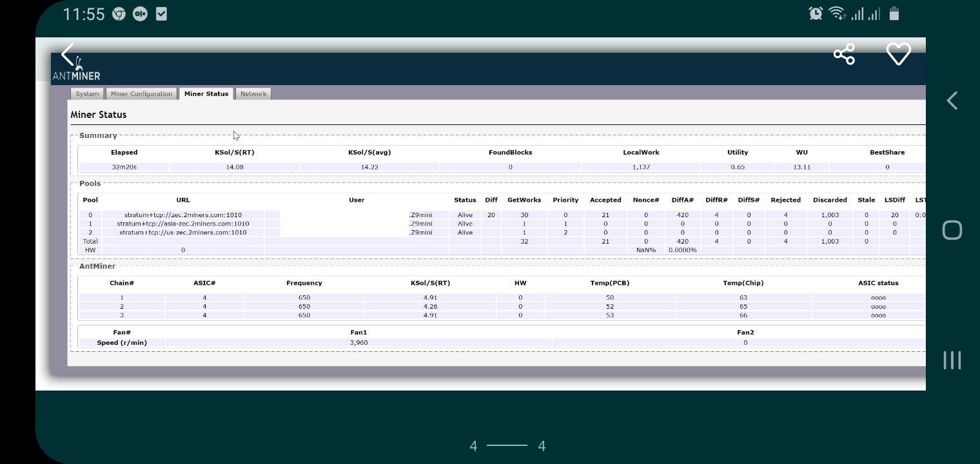The width and height of the screenshot is (980, 464).
Task: Open the Network tab
Action: [253, 93]
